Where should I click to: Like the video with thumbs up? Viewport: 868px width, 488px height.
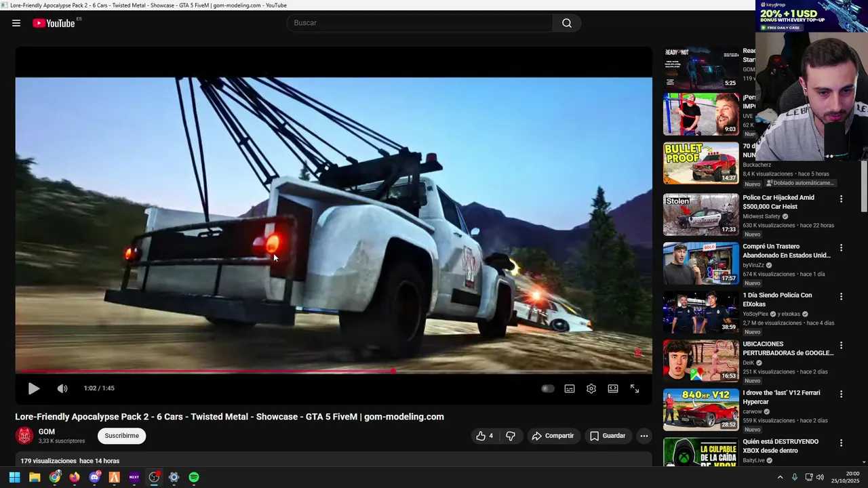485,436
